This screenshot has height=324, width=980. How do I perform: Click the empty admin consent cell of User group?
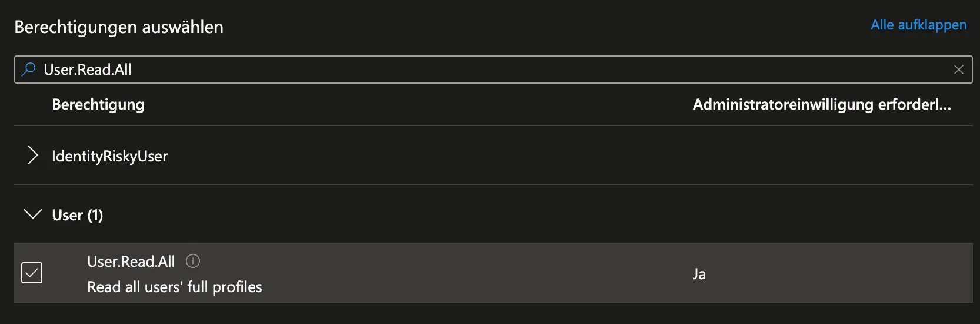(x=821, y=215)
